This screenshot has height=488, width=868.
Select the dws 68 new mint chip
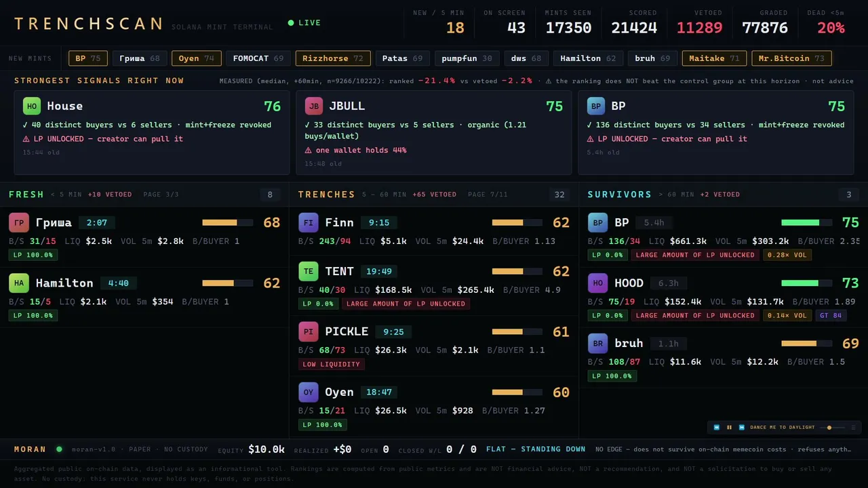click(526, 58)
